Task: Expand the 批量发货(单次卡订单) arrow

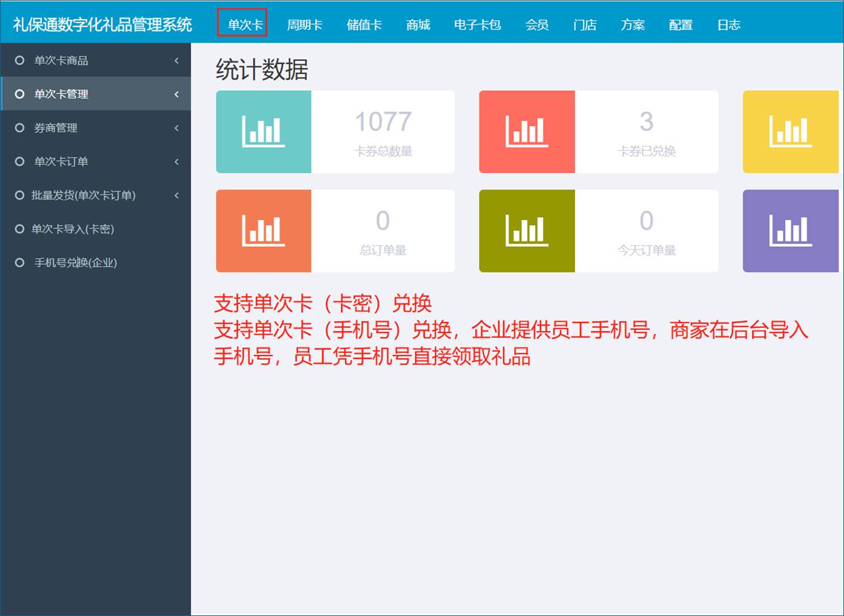Action: pyautogui.click(x=176, y=195)
